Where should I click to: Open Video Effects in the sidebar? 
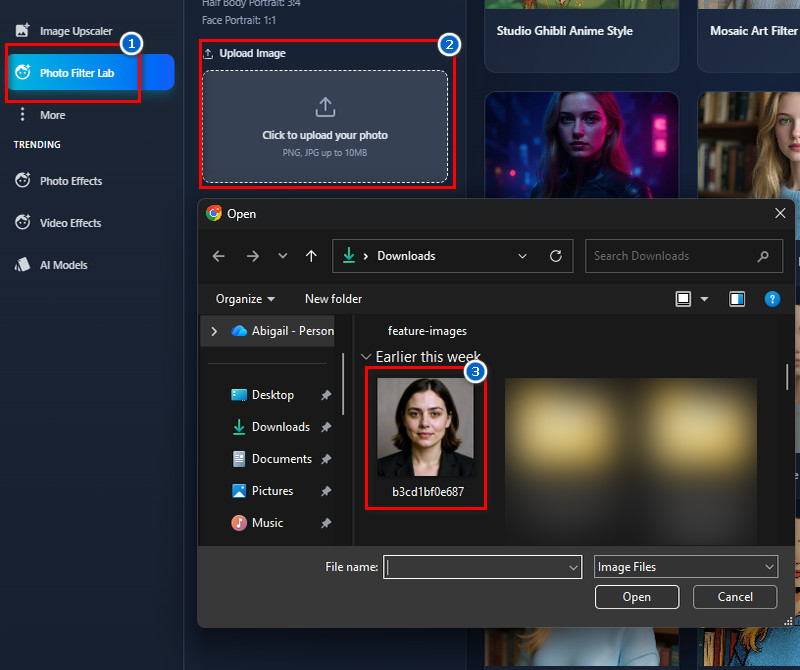pos(58,222)
